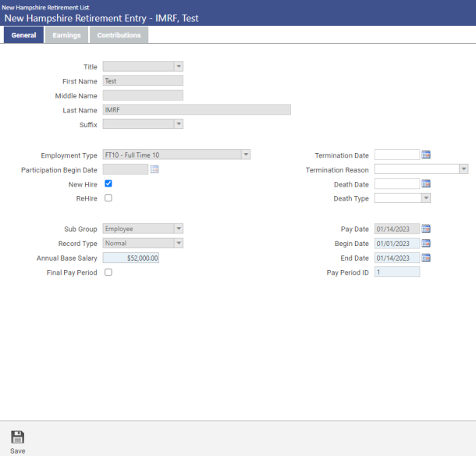Open the Participation Begin Date calendar
Viewport: 476px width, 456px height.
pyautogui.click(x=155, y=169)
